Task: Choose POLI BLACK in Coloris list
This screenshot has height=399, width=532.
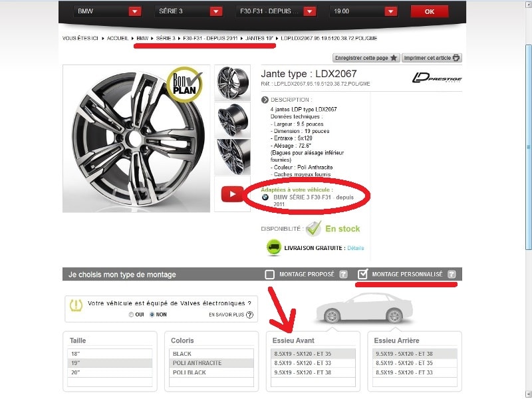Action: pos(211,372)
